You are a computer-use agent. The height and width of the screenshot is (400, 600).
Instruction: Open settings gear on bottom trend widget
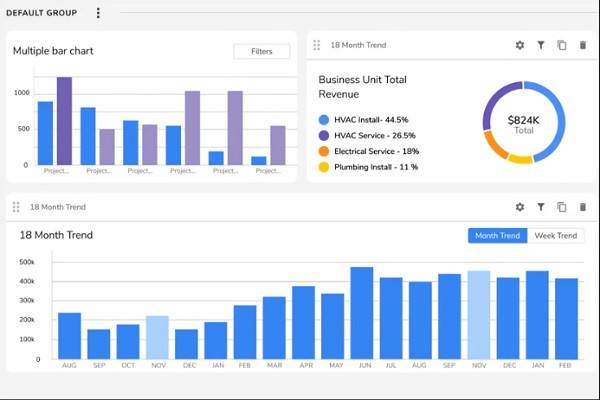519,207
